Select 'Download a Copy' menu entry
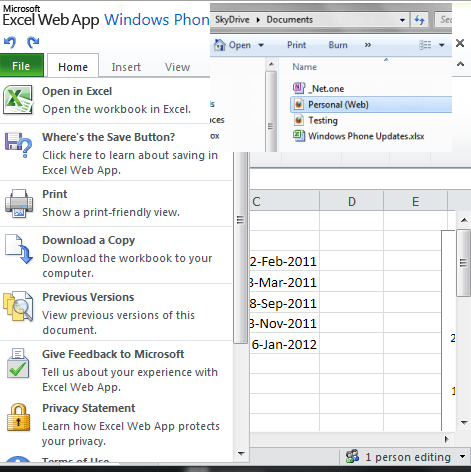471x472 pixels. tap(89, 240)
